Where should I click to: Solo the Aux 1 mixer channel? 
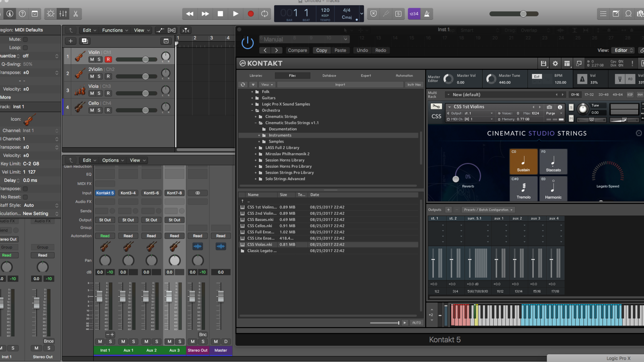click(x=134, y=341)
